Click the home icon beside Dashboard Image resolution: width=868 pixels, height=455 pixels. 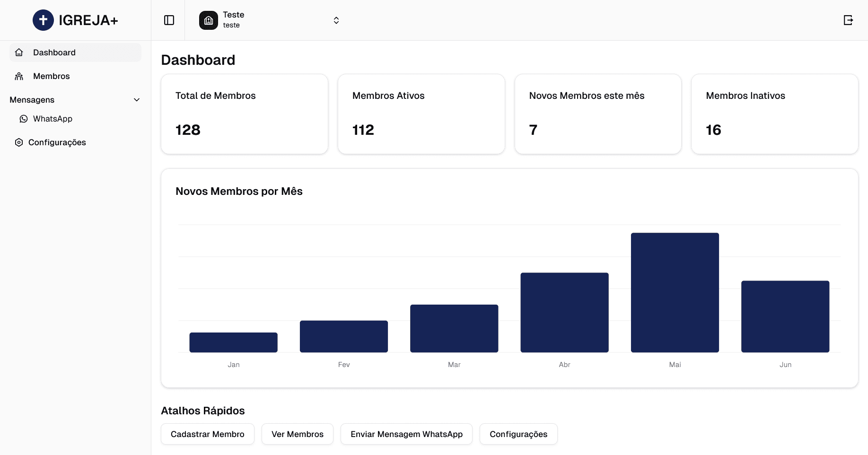(19, 52)
